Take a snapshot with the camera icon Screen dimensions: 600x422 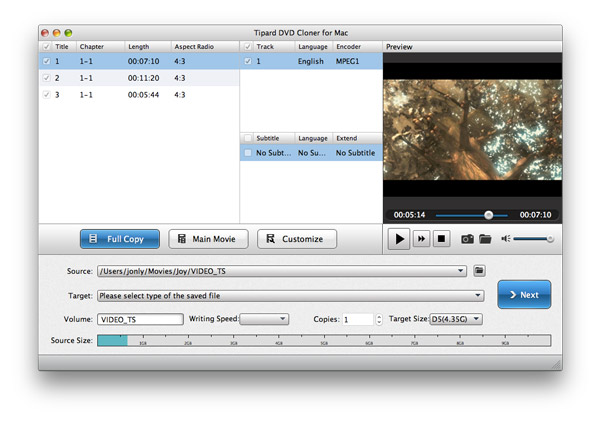coord(467,239)
